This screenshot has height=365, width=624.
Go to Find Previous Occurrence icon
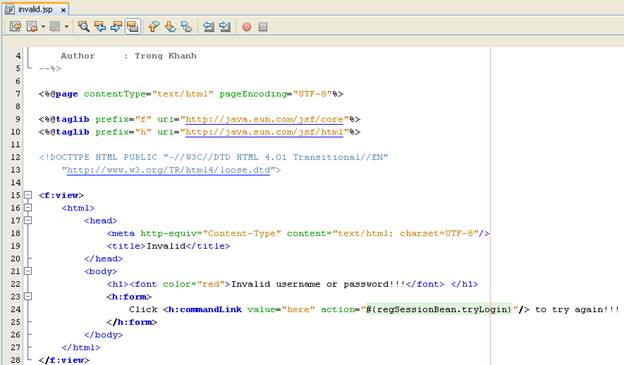pyautogui.click(x=99, y=27)
